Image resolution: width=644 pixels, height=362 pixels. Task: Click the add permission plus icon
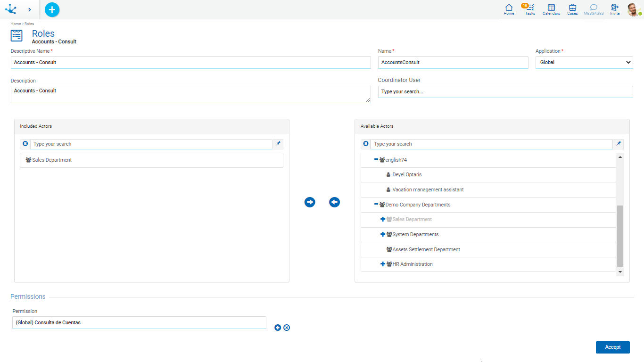278,328
